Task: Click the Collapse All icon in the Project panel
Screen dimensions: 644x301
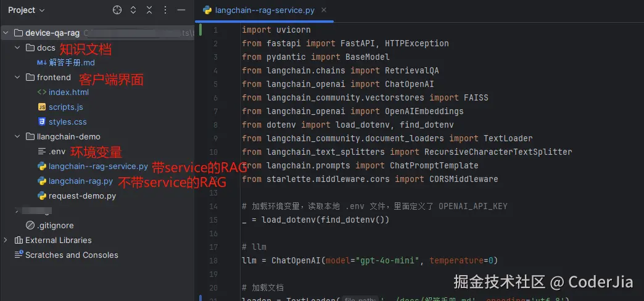Action: [149, 10]
